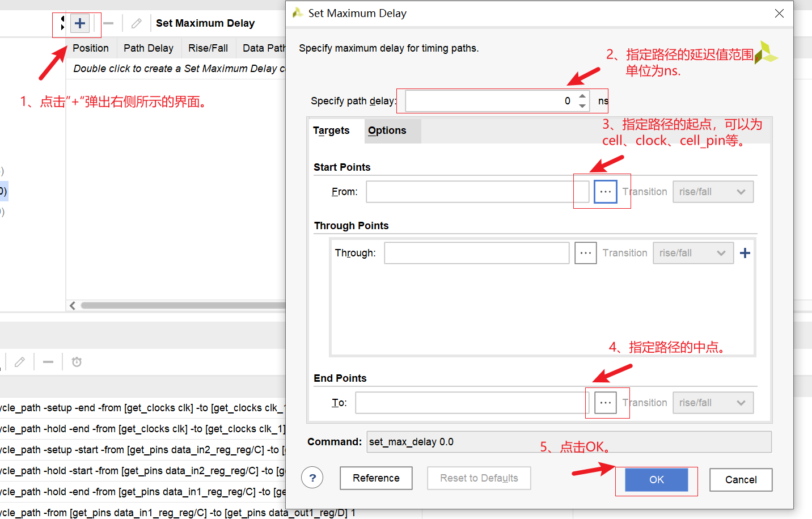Open the Through points browse button

pos(586,253)
